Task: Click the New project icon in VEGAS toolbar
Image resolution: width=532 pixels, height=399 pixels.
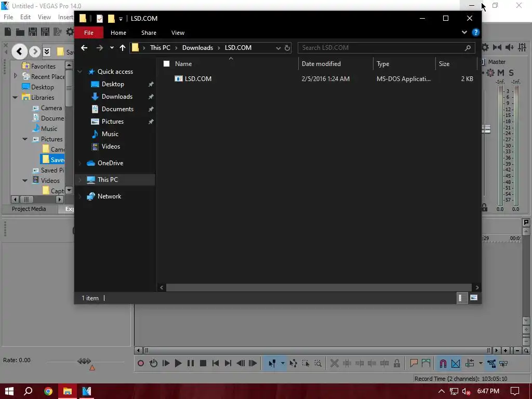Action: (8, 32)
